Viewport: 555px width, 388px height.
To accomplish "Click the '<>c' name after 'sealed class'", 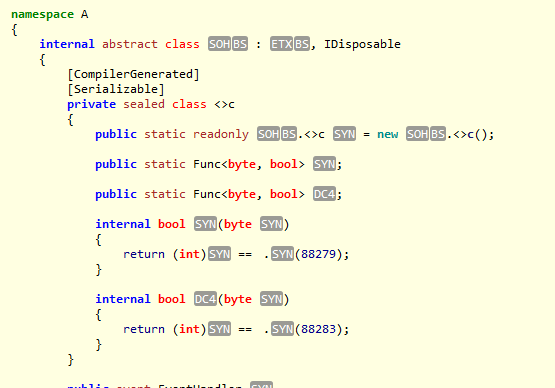I will pyautogui.click(x=224, y=104).
